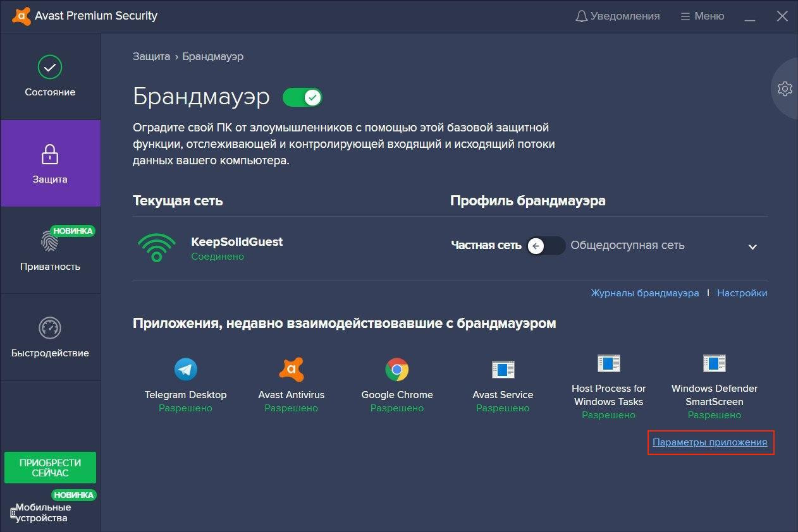This screenshot has width=798, height=532.
Task: Open the Параметры приложения link
Action: click(709, 442)
